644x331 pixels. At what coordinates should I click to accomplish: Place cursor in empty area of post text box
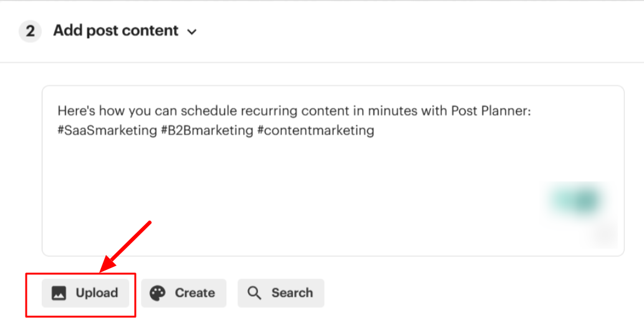coord(281,199)
